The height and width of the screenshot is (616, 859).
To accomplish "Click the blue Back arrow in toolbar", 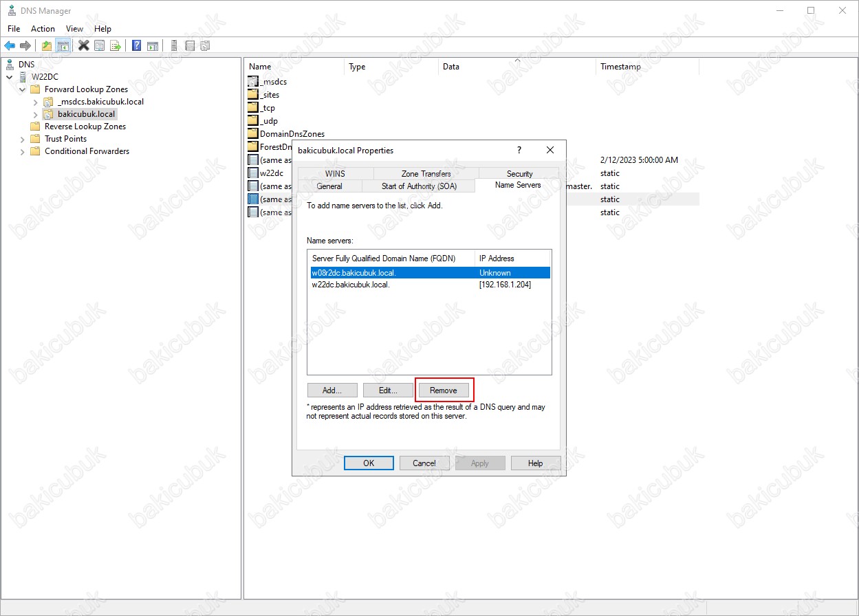I will coord(10,46).
